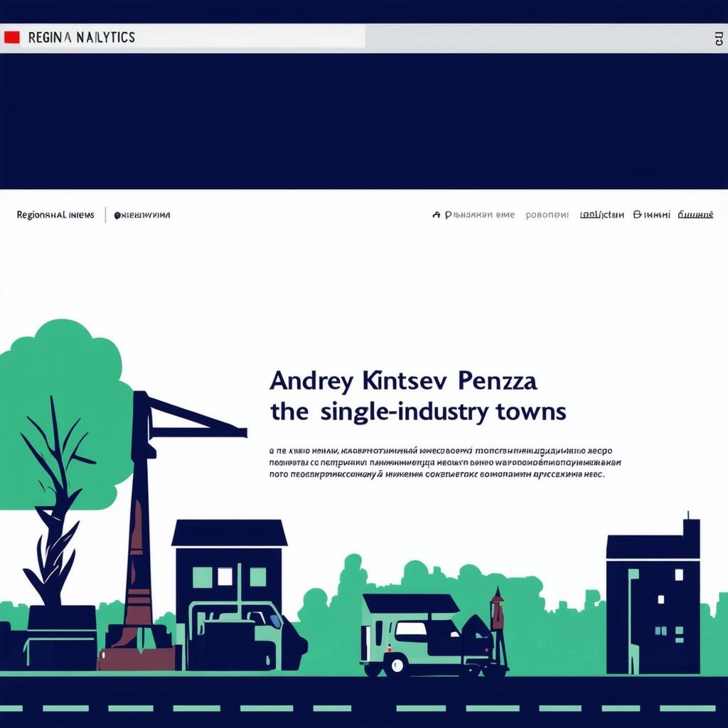Click the tall dark building on the right
The height and width of the screenshot is (728, 728).
coord(653,604)
